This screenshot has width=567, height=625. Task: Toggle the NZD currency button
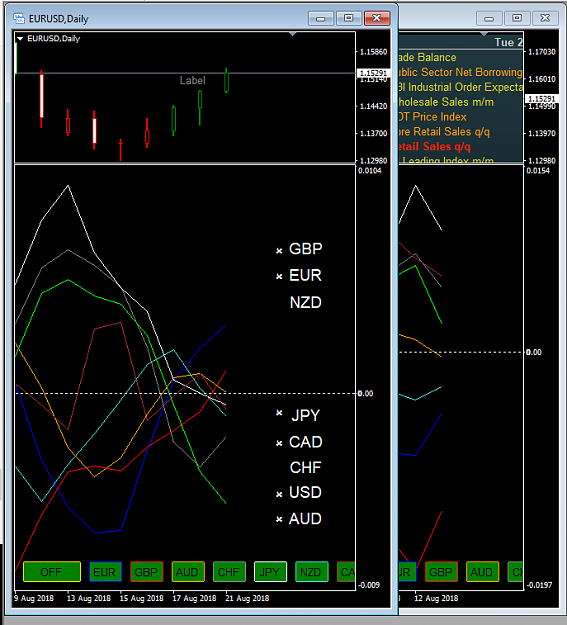click(x=311, y=572)
